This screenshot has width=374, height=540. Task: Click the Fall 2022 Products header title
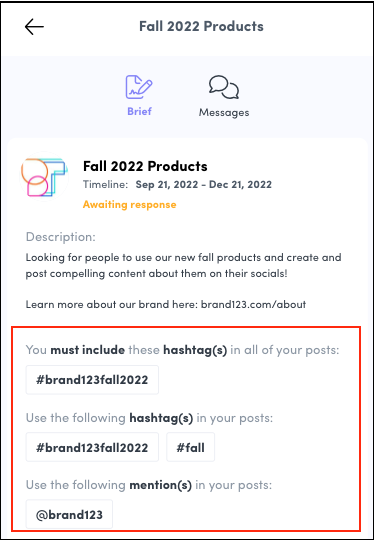pos(201,27)
